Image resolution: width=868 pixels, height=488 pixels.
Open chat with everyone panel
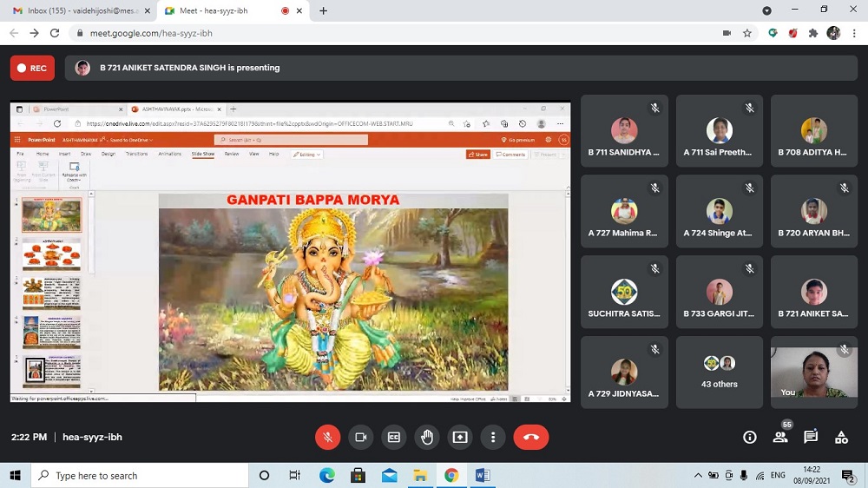(811, 438)
